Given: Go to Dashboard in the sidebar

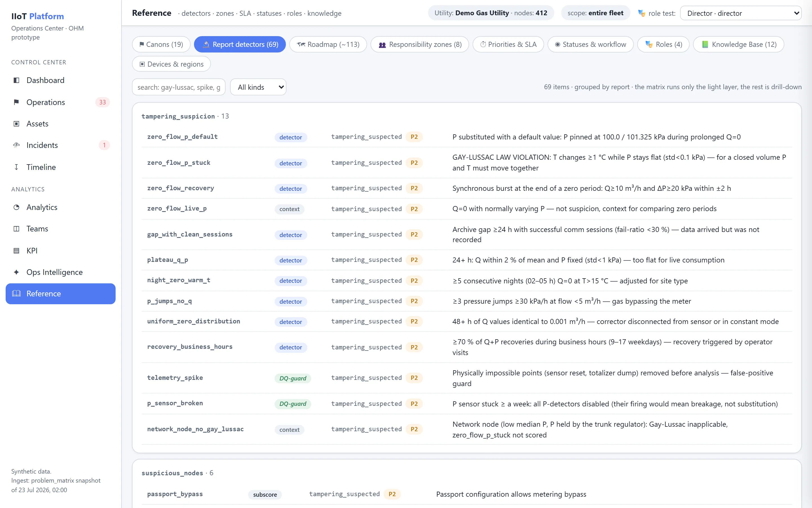Looking at the screenshot, I should (x=60, y=80).
